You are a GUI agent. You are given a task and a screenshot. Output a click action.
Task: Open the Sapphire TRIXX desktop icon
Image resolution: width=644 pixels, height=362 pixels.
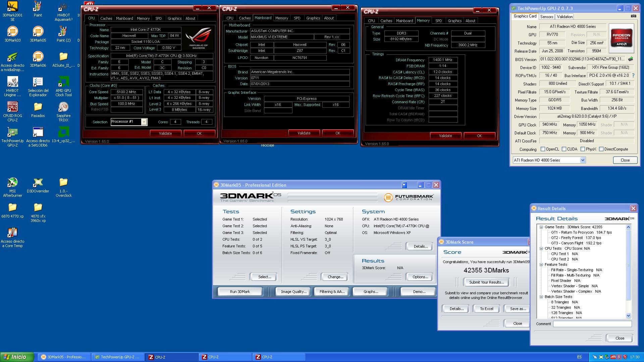coord(63,112)
